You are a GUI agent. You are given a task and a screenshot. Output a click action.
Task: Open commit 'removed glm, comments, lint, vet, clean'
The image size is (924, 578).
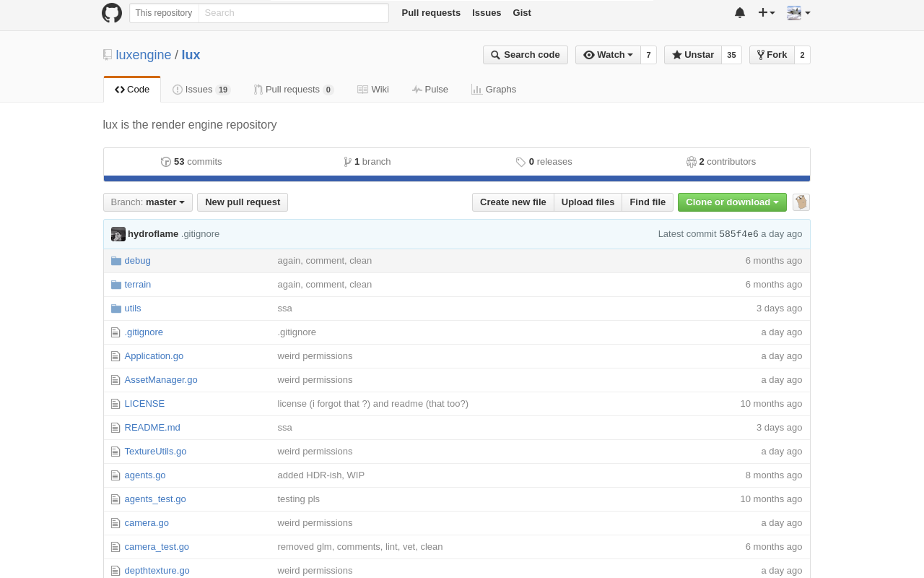[360, 547]
